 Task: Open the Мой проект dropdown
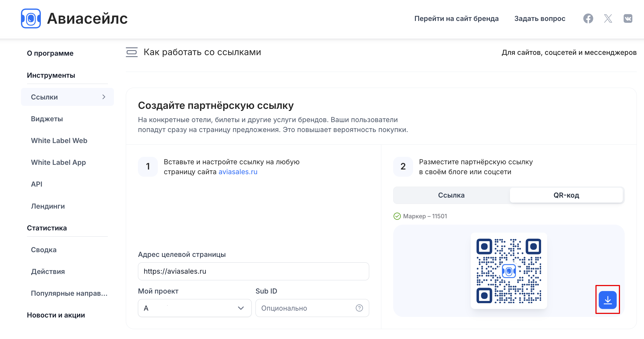[195, 308]
